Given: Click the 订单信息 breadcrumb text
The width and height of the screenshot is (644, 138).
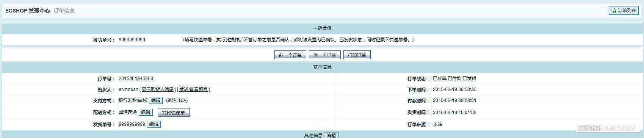Looking at the screenshot, I should [64, 11].
